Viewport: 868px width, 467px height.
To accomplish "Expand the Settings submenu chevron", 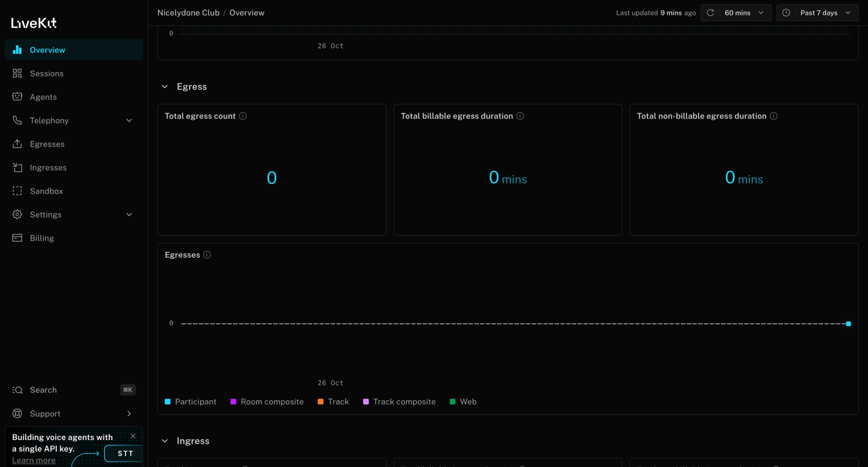I will [x=129, y=215].
